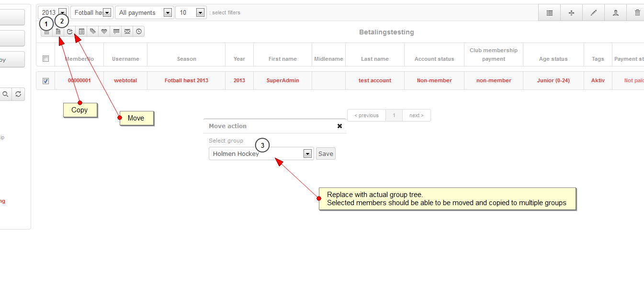Click the pencil edit icon
This screenshot has width=644, height=285.
pyautogui.click(x=594, y=13)
